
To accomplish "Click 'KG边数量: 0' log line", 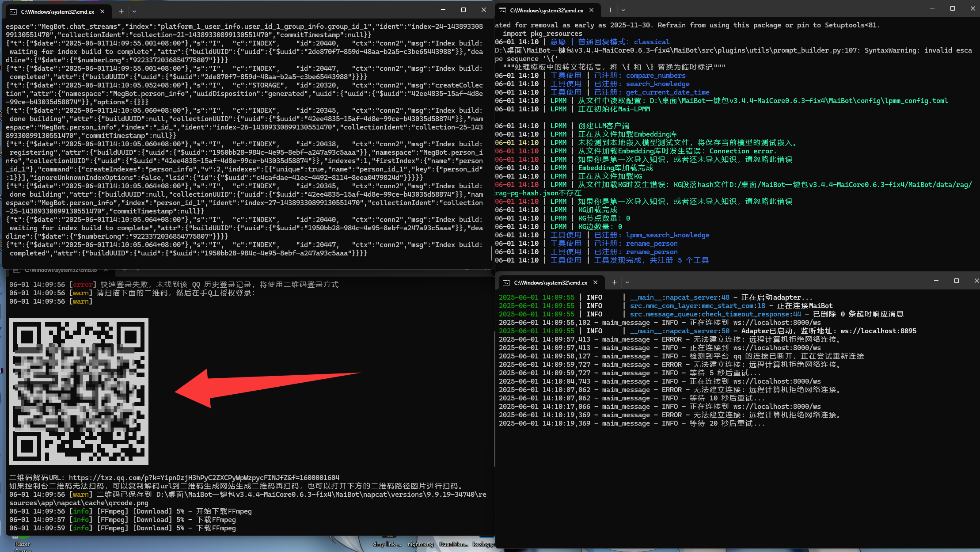I will click(x=558, y=227).
